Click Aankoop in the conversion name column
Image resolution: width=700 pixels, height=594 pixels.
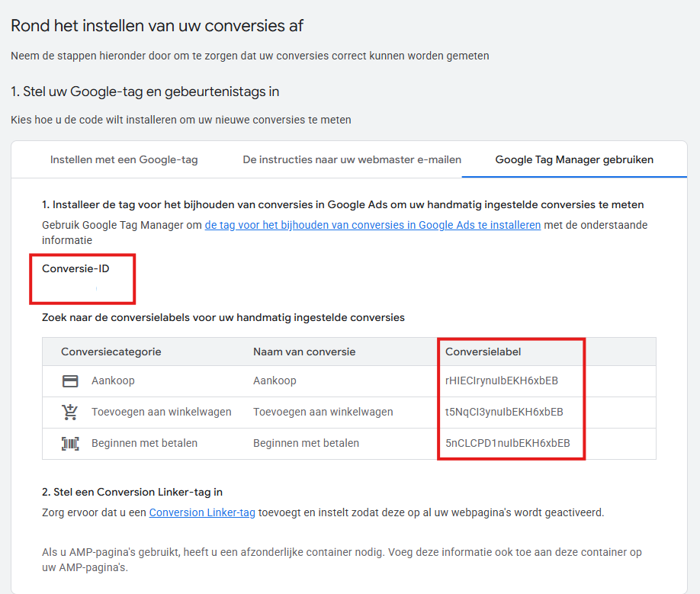click(x=275, y=380)
